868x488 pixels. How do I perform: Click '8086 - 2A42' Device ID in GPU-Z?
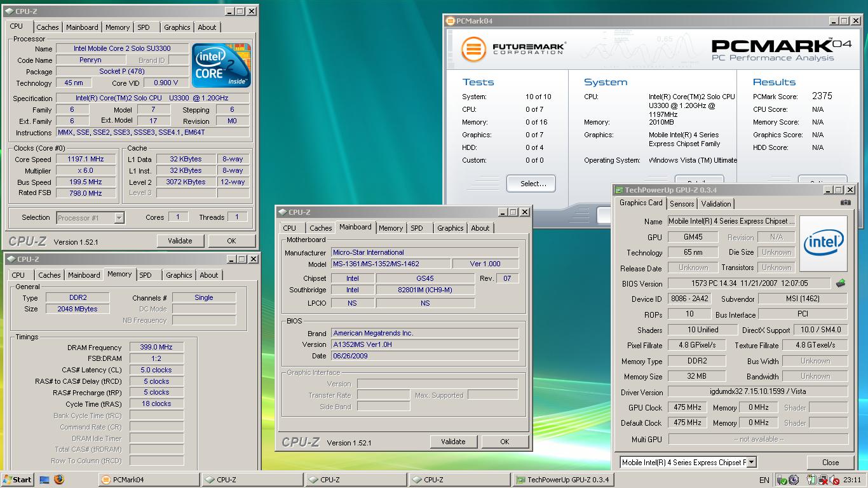pyautogui.click(x=689, y=299)
